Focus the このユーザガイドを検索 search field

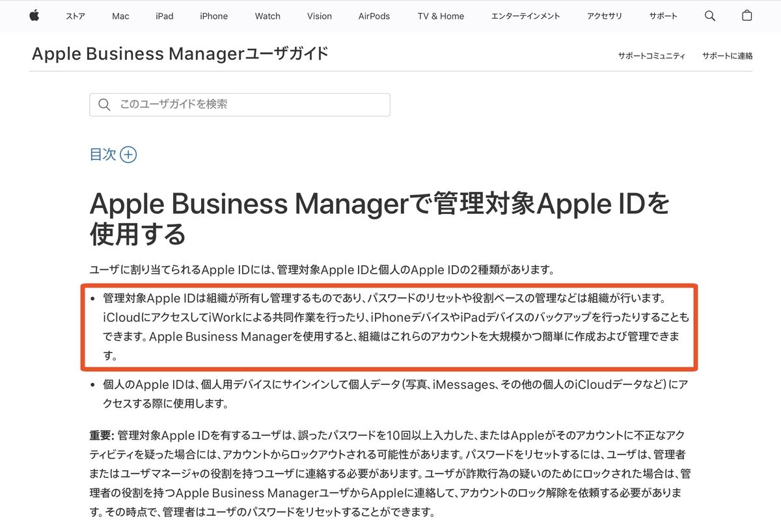(x=240, y=105)
